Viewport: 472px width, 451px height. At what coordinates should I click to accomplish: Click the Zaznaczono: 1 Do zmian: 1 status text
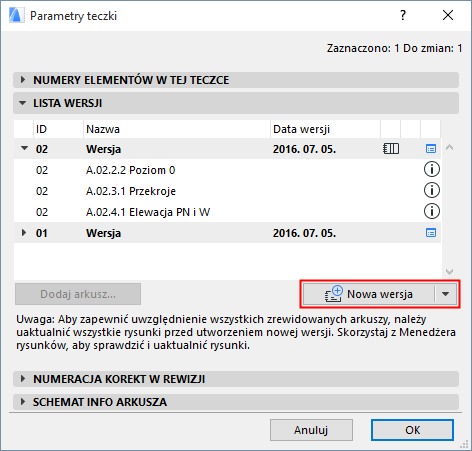(394, 48)
